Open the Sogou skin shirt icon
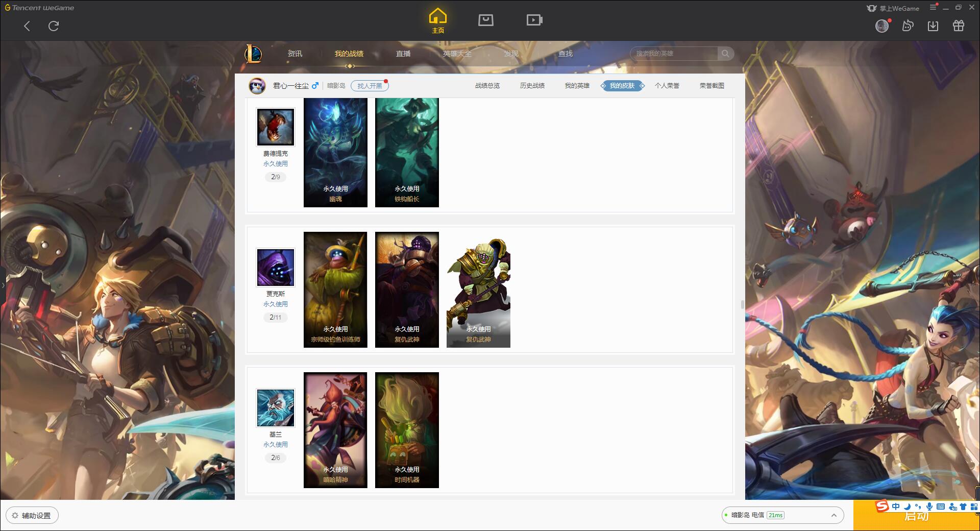Screen dimensions: 980x531 pyautogui.click(x=963, y=506)
